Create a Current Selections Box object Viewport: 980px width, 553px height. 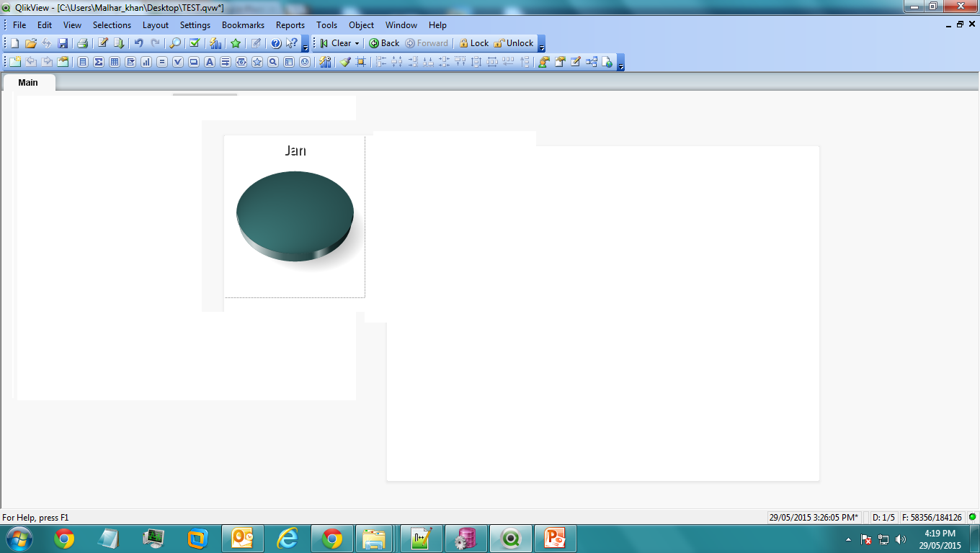tap(178, 62)
